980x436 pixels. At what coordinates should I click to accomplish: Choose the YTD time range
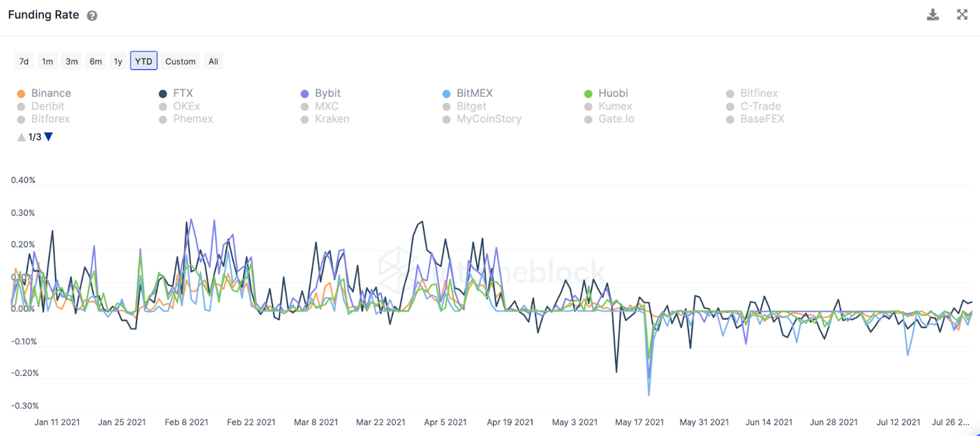[x=144, y=61]
